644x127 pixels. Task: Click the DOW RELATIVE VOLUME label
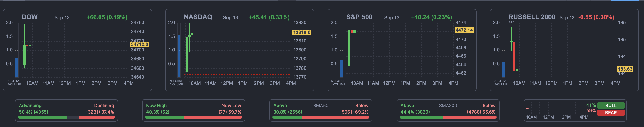(14, 83)
